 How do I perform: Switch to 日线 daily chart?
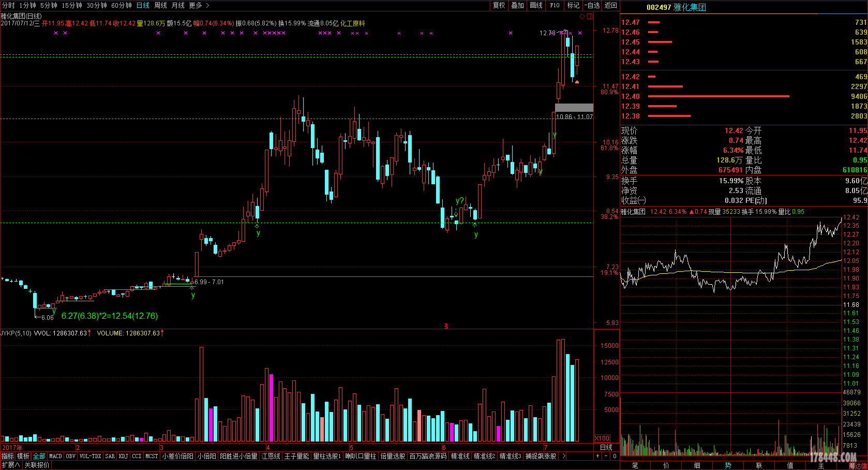143,5
